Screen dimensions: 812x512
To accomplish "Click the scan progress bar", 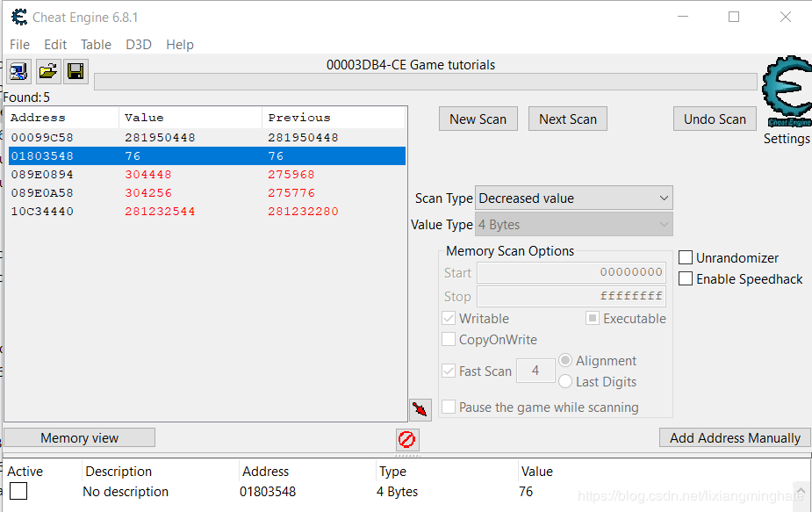I will 425,82.
